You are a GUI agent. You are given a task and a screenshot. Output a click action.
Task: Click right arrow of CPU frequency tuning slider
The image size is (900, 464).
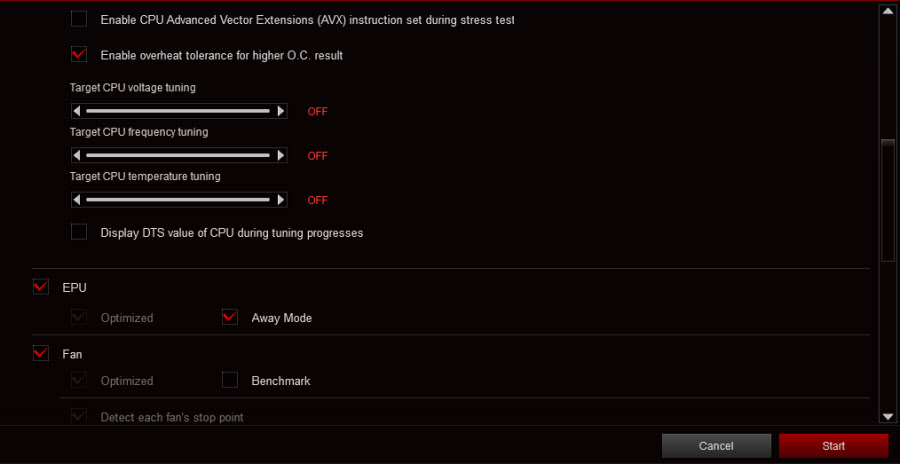pos(281,155)
